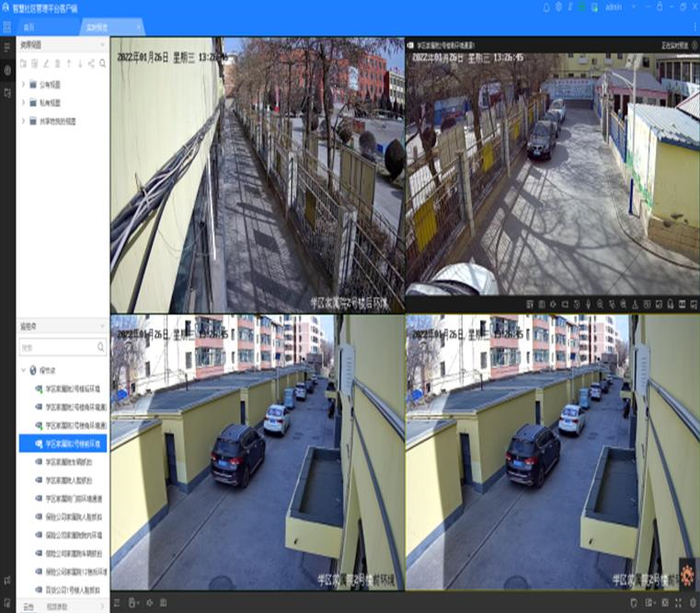
Task: Open the notification bell icon in title bar
Action: click(x=545, y=7)
